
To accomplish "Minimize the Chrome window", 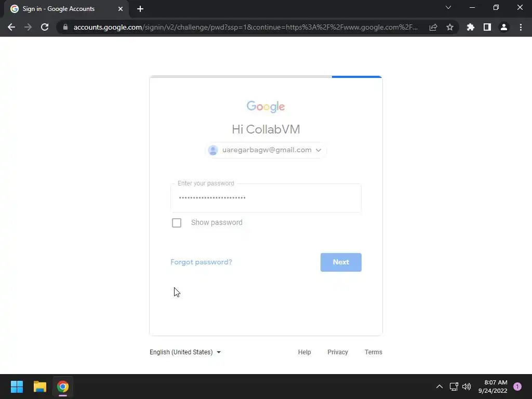I will 472,7.
